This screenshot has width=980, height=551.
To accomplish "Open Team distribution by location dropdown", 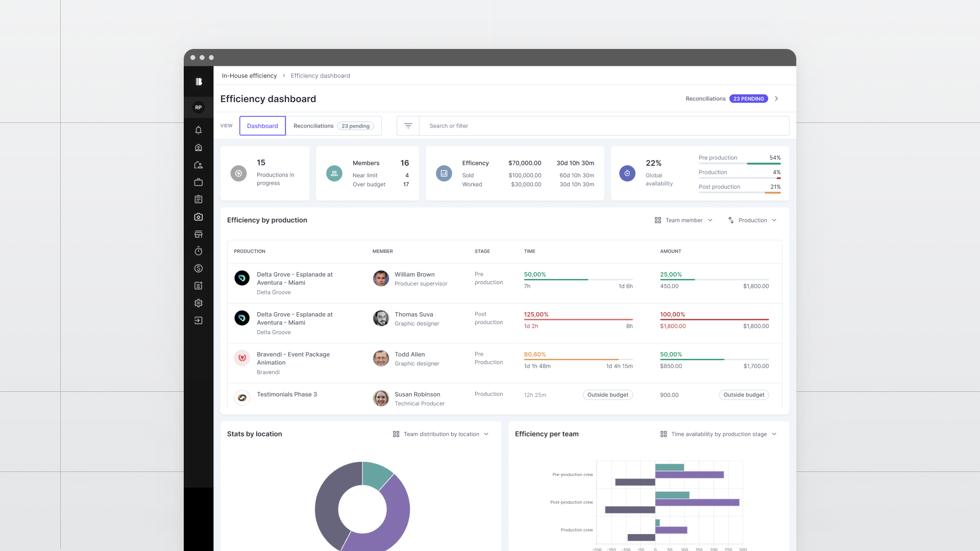I will [x=441, y=434].
